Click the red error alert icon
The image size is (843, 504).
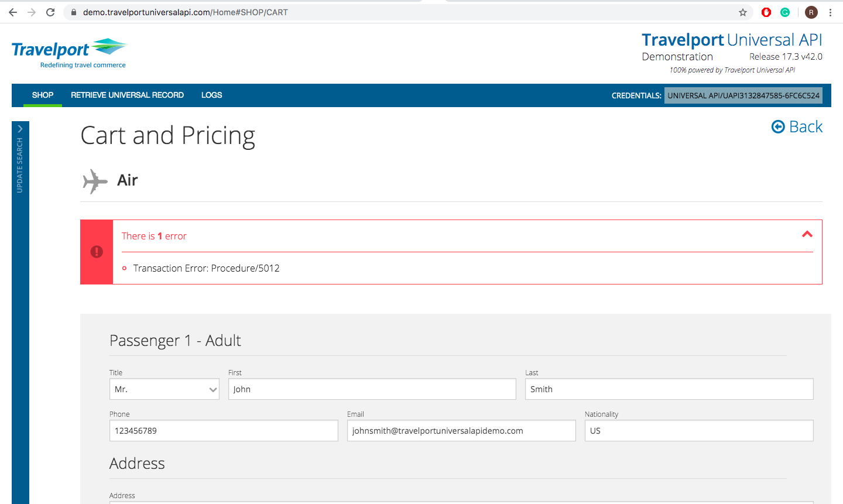(x=96, y=252)
